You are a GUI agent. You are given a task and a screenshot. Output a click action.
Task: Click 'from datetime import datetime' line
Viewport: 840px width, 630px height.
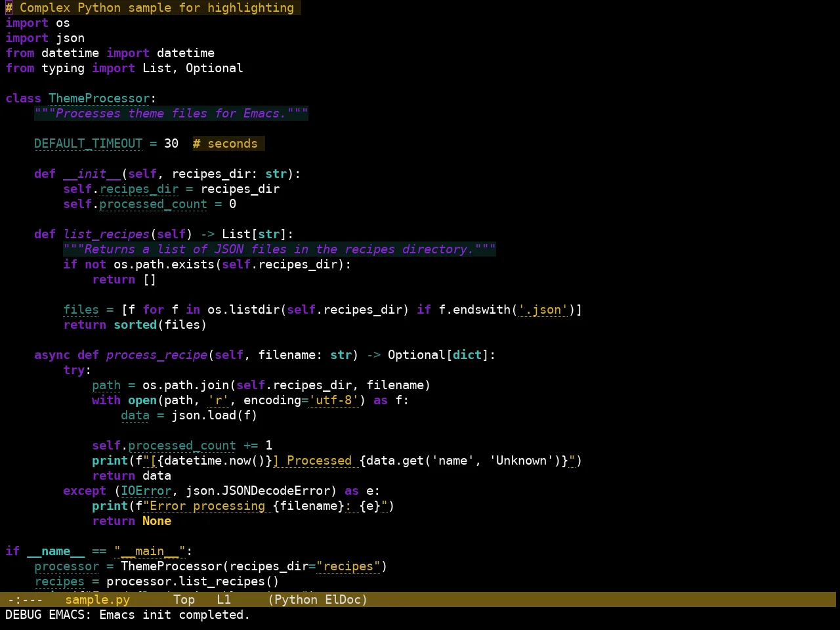click(x=110, y=53)
